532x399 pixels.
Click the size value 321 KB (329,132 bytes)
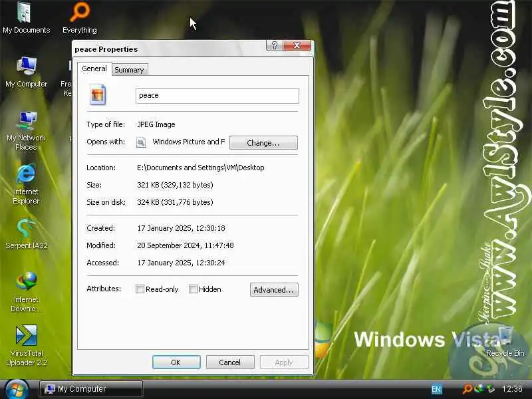[175, 185]
